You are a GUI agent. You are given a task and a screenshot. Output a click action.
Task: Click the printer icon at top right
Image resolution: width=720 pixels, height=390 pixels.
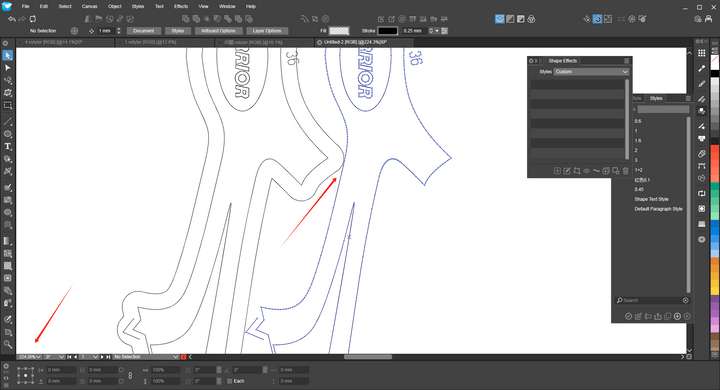709,19
